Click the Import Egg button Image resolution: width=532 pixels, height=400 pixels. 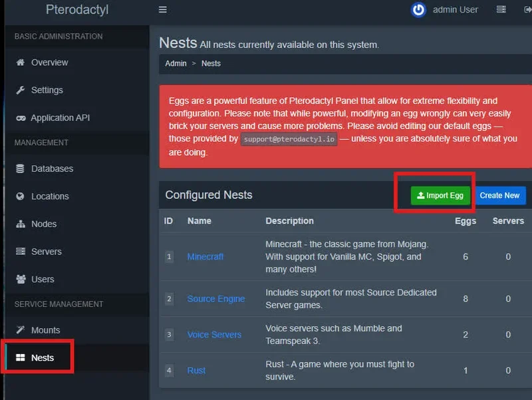click(x=440, y=196)
